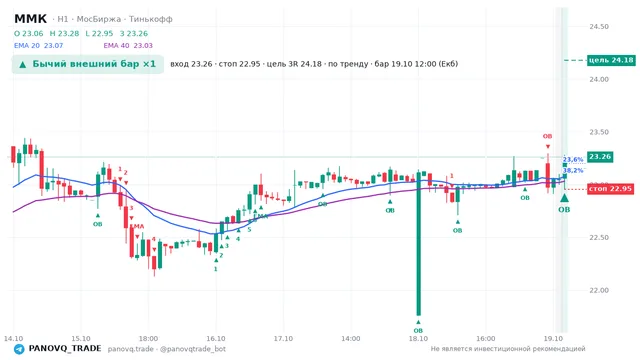Click the 17.10 date label on time axis

283,338
